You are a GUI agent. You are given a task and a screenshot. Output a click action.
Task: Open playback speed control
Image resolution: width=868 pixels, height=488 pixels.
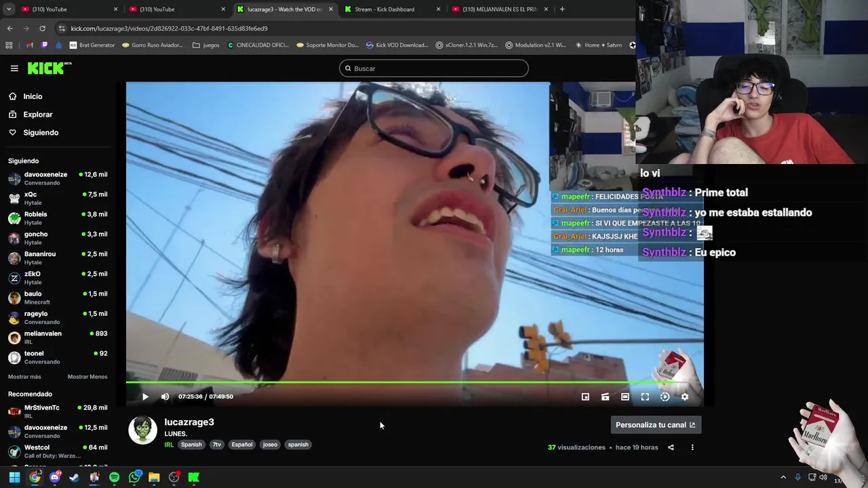coord(665,396)
